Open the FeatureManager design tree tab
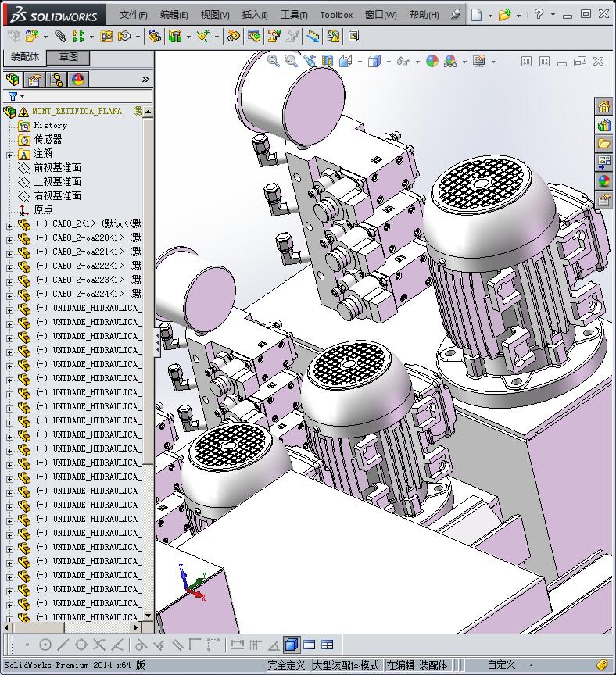Screen dimensions: 616x675 coord(13,80)
